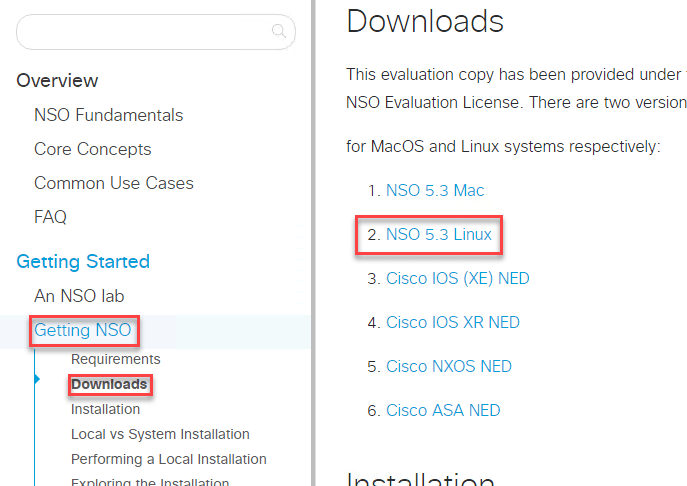Go to Performing a Local Installation

tap(168, 459)
